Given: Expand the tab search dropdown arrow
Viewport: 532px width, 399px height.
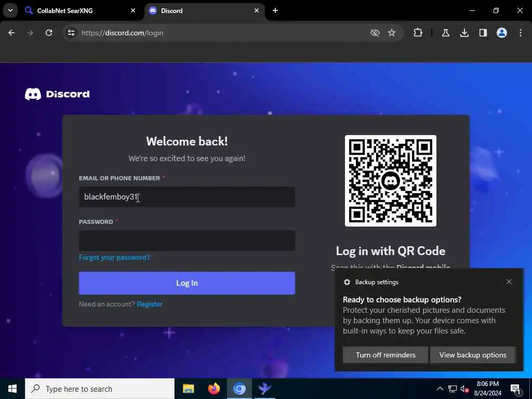Looking at the screenshot, I should click(x=10, y=10).
